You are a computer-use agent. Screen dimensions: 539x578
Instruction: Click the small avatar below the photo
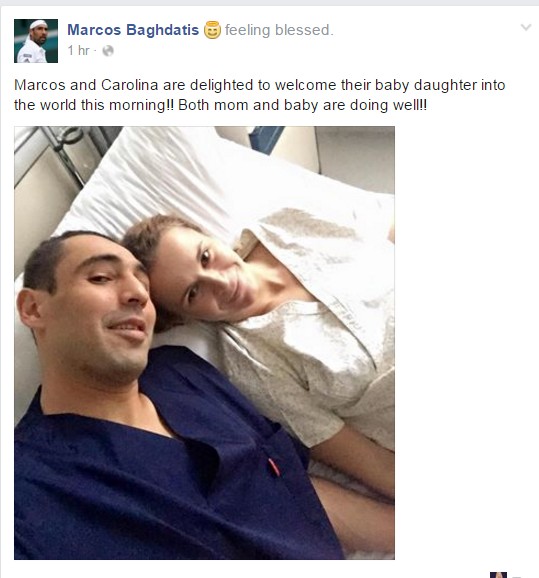pyautogui.click(x=498, y=575)
